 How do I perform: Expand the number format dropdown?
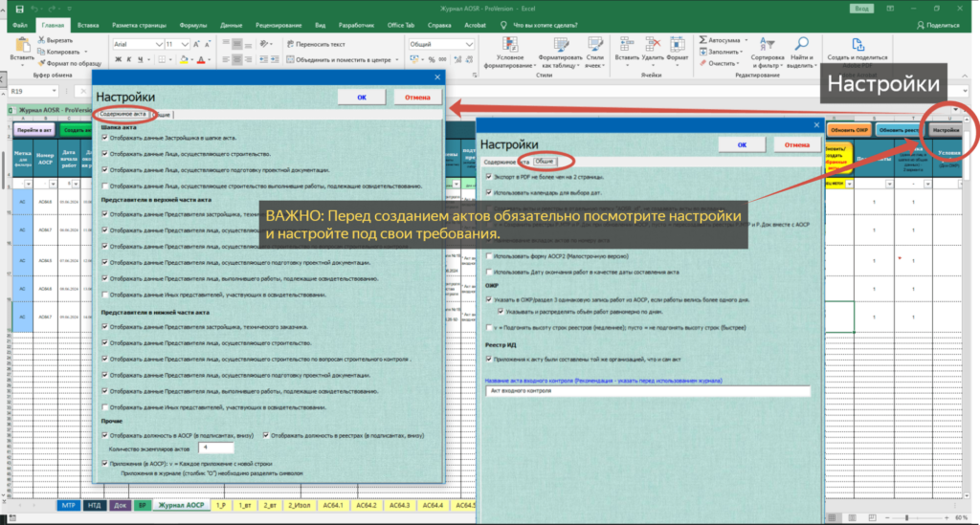click(x=469, y=44)
